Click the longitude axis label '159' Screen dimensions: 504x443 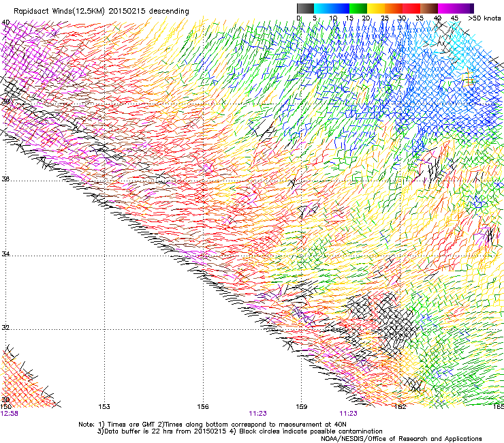(302, 407)
